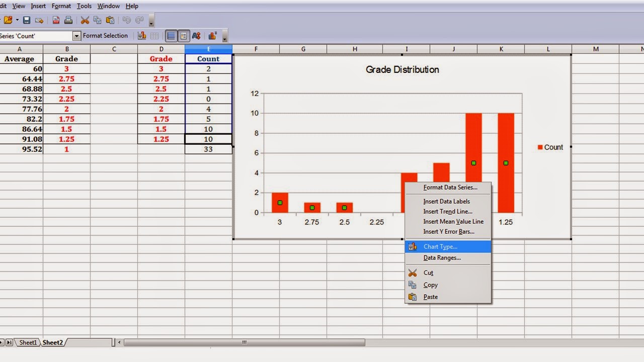
Task: Open the Insert menu
Action: pyautogui.click(x=38, y=6)
